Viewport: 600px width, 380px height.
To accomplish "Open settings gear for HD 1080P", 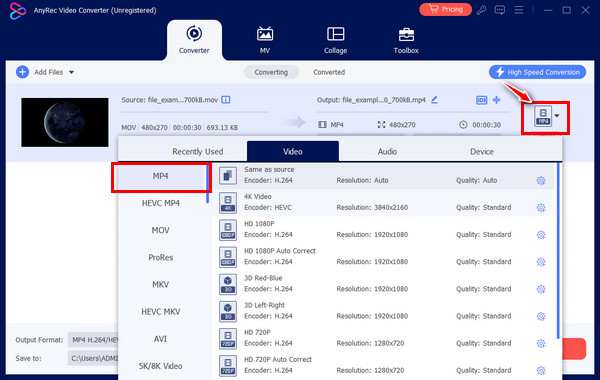I will click(x=541, y=235).
